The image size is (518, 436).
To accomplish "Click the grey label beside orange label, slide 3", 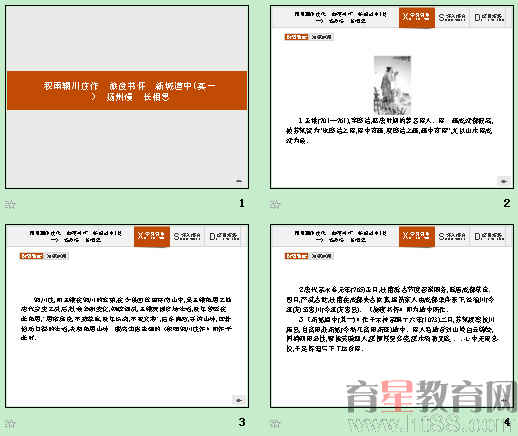I will (x=56, y=256).
